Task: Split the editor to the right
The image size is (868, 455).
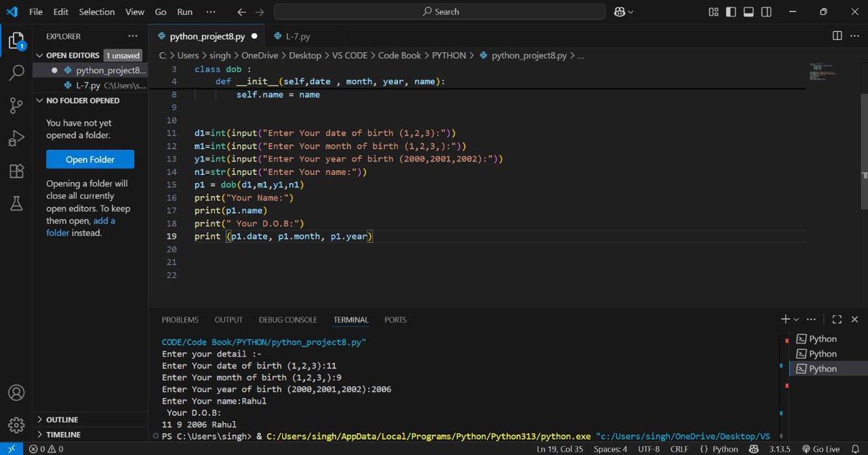Action: coord(837,36)
